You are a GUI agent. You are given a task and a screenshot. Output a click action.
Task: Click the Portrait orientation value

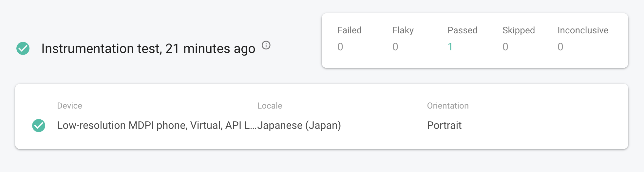click(444, 126)
